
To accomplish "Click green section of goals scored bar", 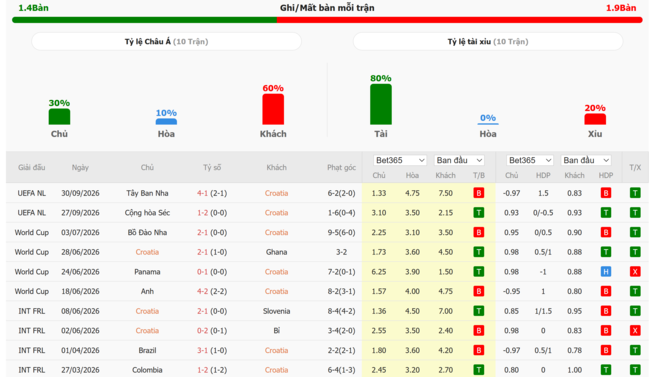I will (144, 20).
